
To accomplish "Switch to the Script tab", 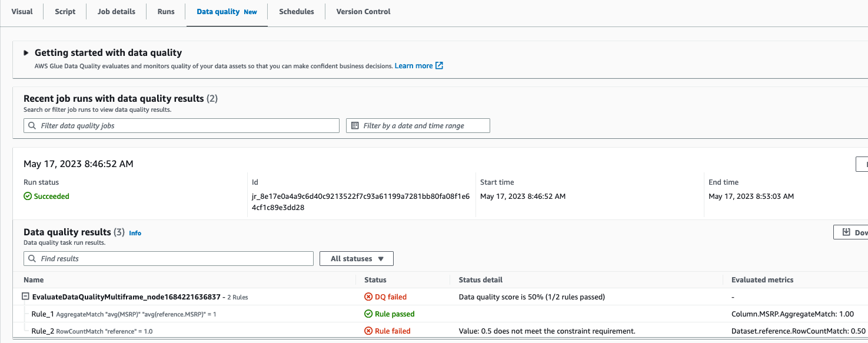I will pyautogui.click(x=65, y=12).
